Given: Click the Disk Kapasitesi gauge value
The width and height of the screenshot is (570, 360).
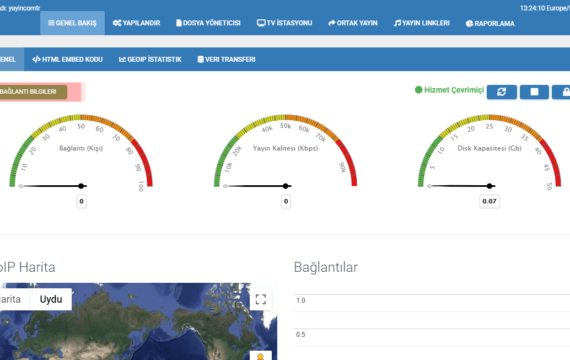Looking at the screenshot, I should tap(489, 201).
